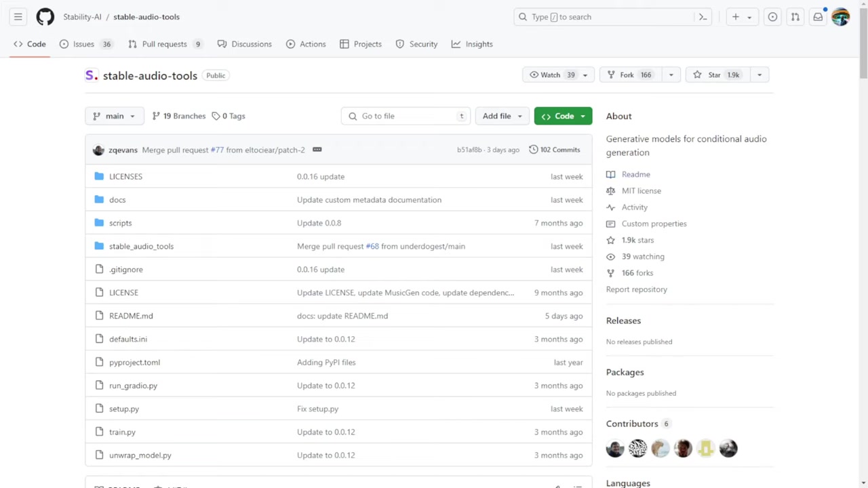
Task: Open the docs folder
Action: [x=117, y=200]
